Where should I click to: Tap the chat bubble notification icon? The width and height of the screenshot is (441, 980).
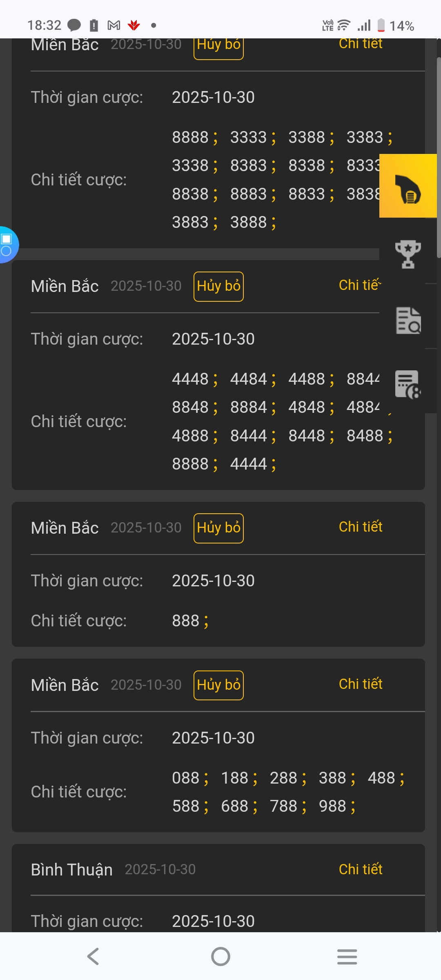74,25
